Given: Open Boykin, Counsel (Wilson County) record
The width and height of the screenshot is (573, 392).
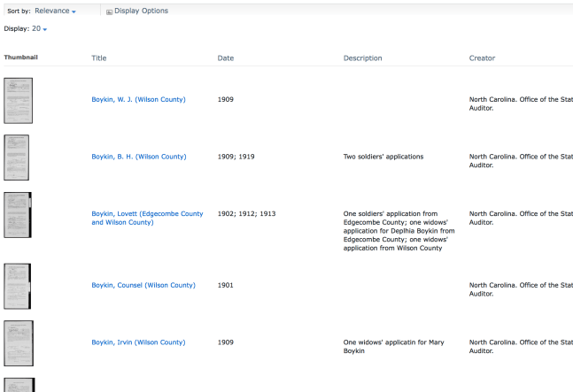Looking at the screenshot, I should tap(143, 285).
